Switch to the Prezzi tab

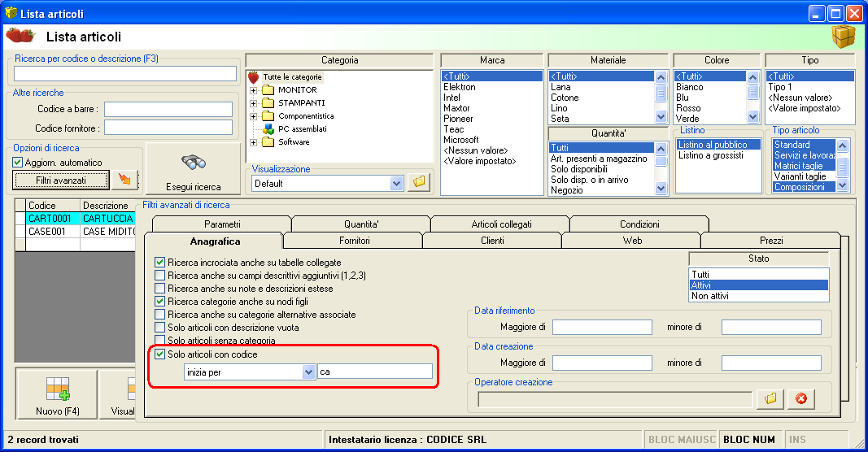tap(771, 241)
